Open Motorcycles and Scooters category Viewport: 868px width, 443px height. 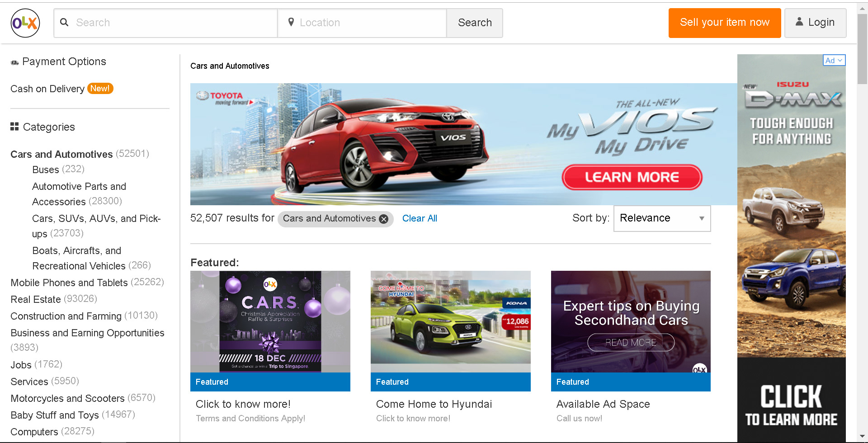tap(67, 398)
